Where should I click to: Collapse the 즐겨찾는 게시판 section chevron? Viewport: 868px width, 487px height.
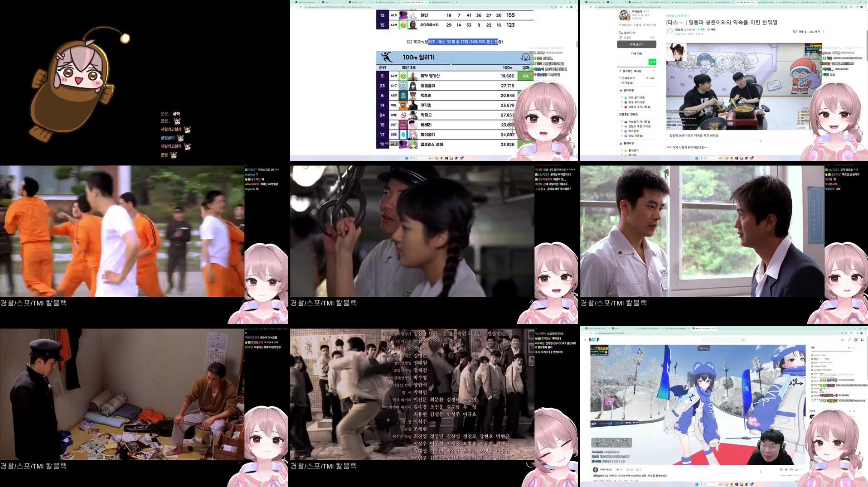coord(653,70)
